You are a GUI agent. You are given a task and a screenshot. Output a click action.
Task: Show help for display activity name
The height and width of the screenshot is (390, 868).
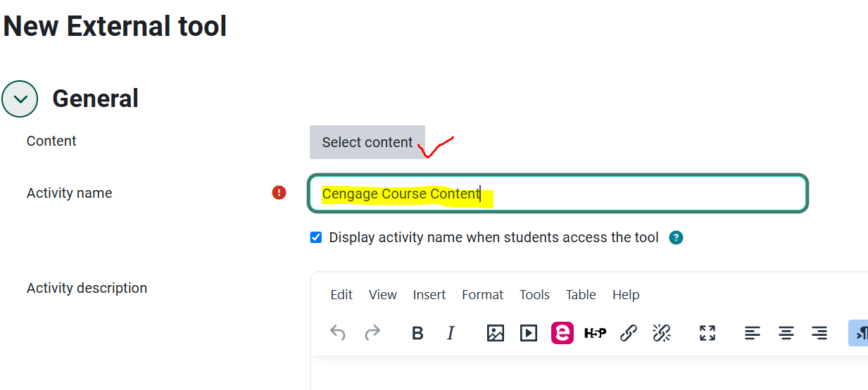[x=677, y=237]
